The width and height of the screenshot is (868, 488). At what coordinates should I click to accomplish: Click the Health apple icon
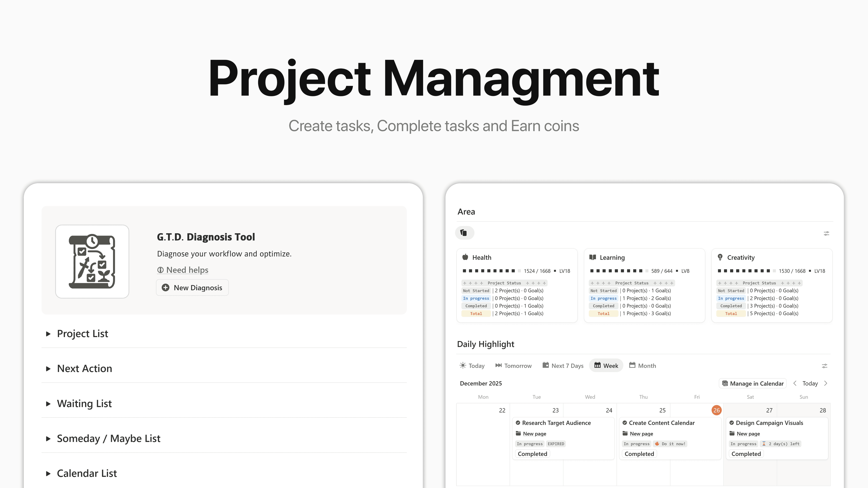465,257
